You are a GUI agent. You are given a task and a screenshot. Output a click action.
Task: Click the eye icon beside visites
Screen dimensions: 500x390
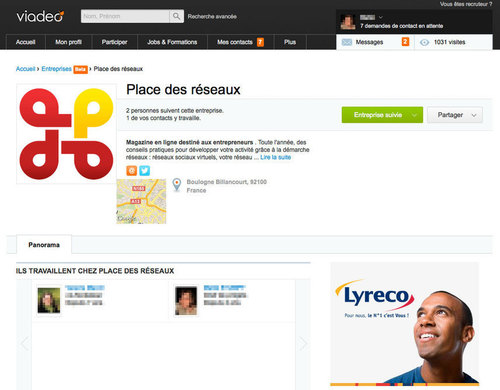pos(424,42)
